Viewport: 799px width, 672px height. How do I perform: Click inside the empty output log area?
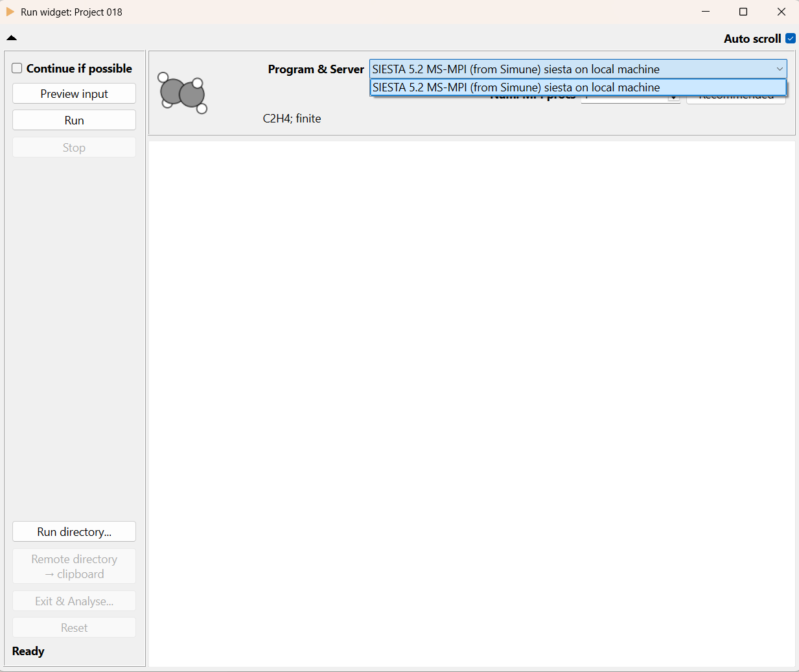click(x=472, y=403)
